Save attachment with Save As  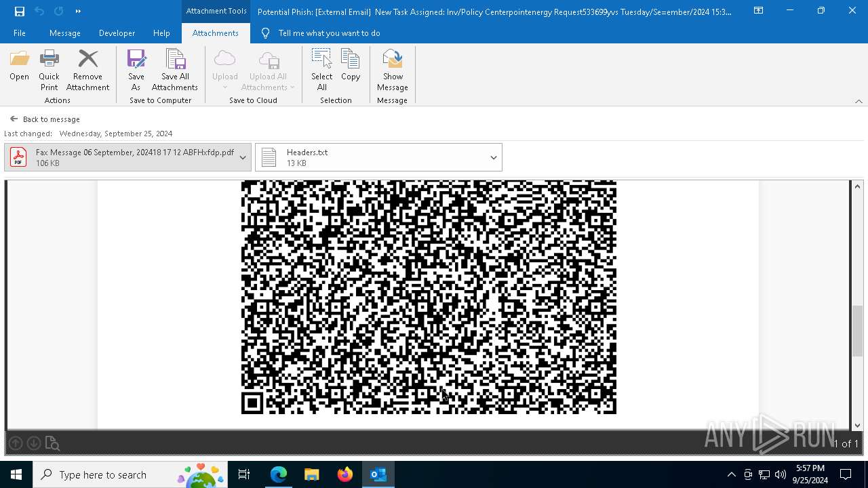[x=136, y=70]
